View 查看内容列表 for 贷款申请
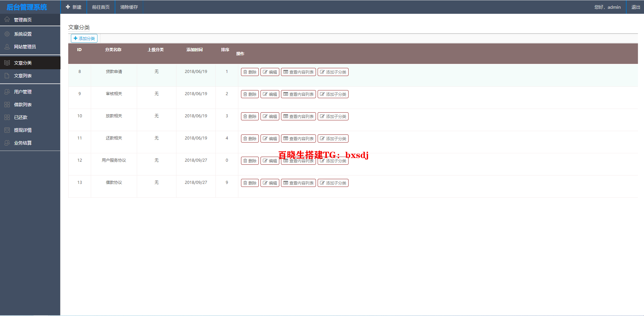The width and height of the screenshot is (644, 316). pos(298,72)
